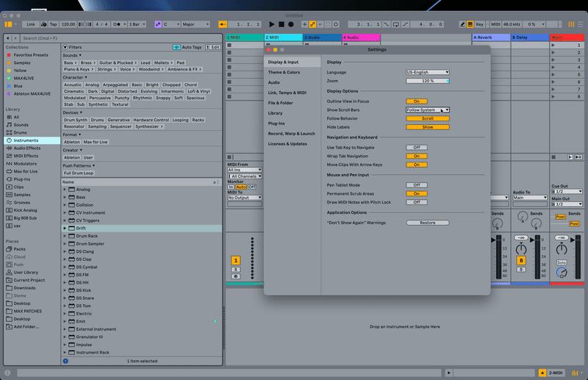Switch to the Theme & Colors tab
The width and height of the screenshot is (588, 380).
(x=284, y=73)
